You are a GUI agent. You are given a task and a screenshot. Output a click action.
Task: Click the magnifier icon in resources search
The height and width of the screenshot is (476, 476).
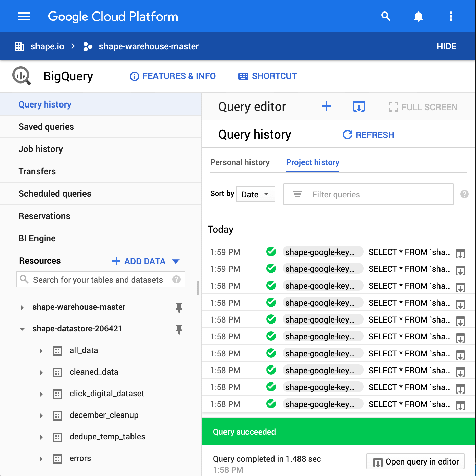coord(24,279)
